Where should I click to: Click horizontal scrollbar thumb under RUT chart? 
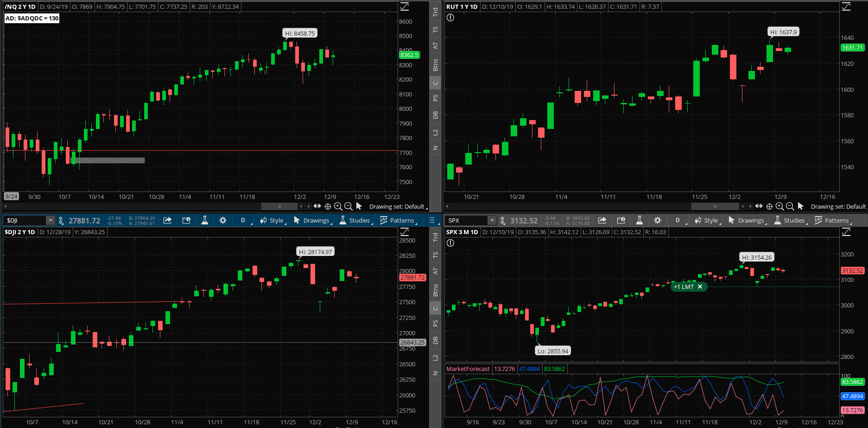[715, 206]
